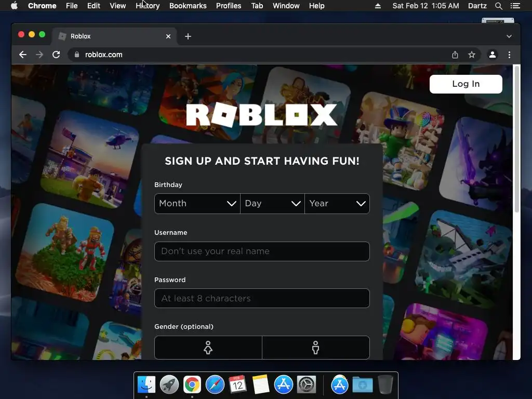532x399 pixels.
Task: Open the File menu
Action: [72, 6]
